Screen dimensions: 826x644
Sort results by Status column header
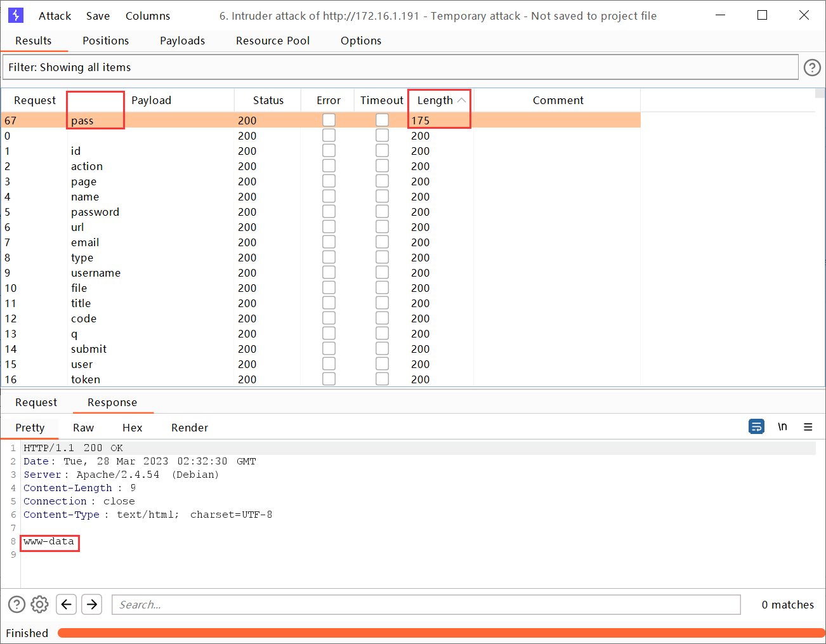pyautogui.click(x=268, y=100)
